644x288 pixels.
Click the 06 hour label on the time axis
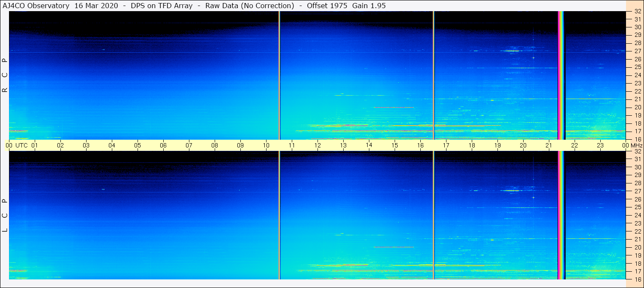click(163, 145)
